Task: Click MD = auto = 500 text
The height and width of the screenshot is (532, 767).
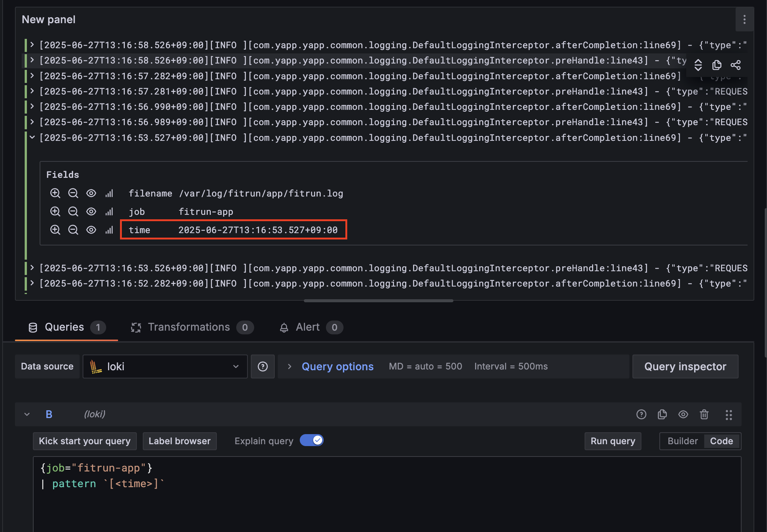Action: (x=425, y=366)
